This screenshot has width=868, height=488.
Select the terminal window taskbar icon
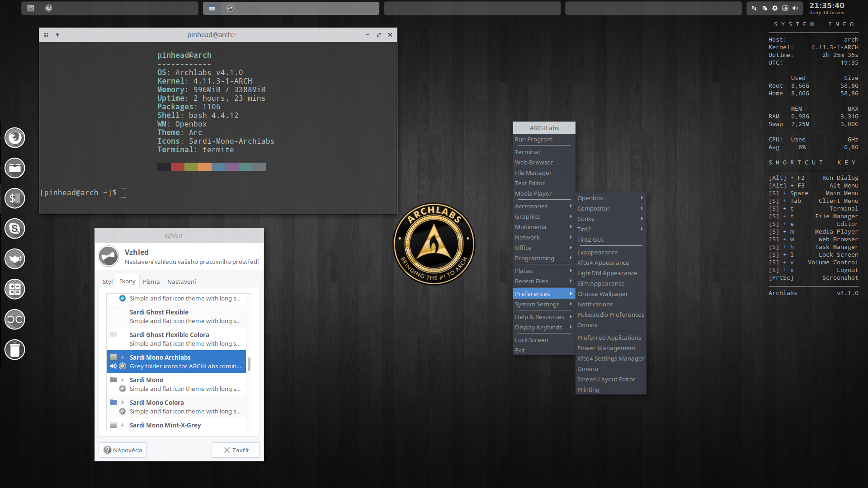[x=212, y=8]
